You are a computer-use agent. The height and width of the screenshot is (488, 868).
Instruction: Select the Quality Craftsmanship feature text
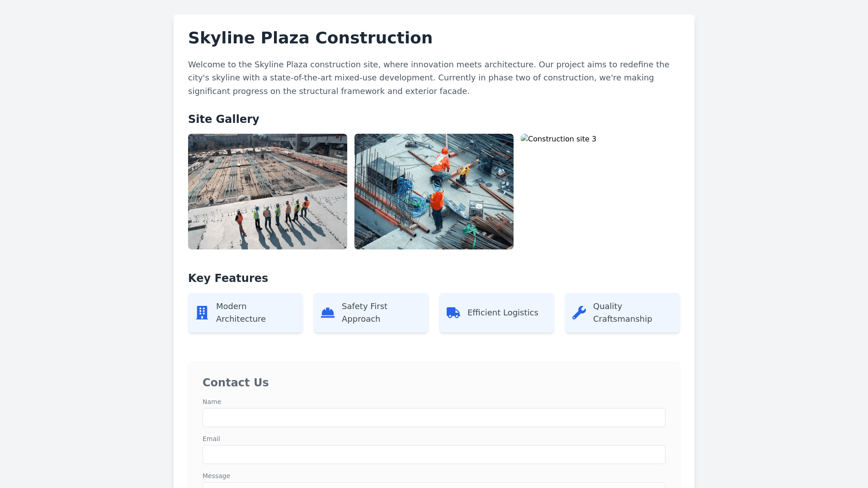622,313
